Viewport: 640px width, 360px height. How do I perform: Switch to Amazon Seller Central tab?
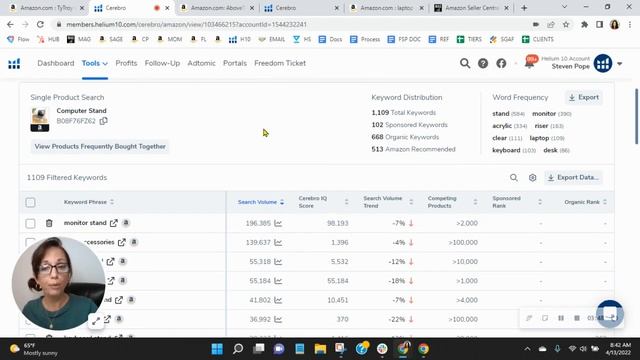pyautogui.click(x=471, y=8)
